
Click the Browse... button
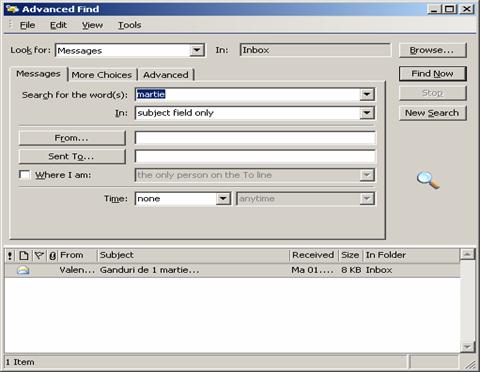tap(432, 50)
